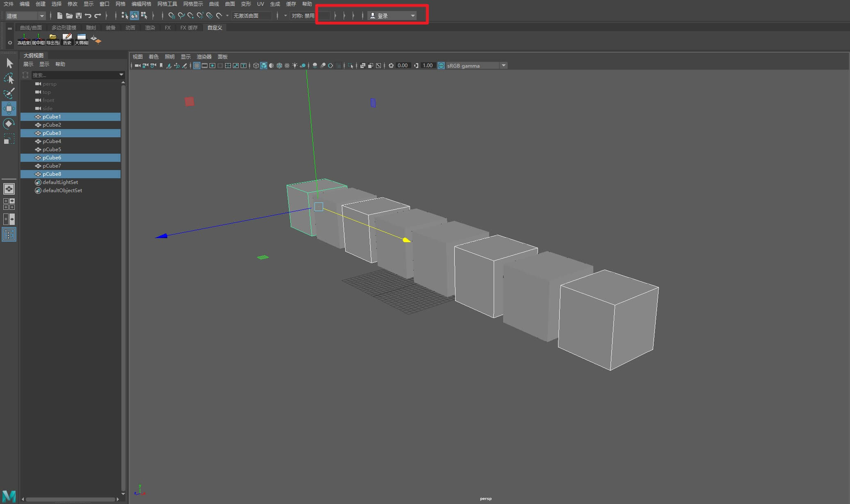Click the viewport select camera icon
This screenshot has height=504, width=850.
[x=138, y=66]
